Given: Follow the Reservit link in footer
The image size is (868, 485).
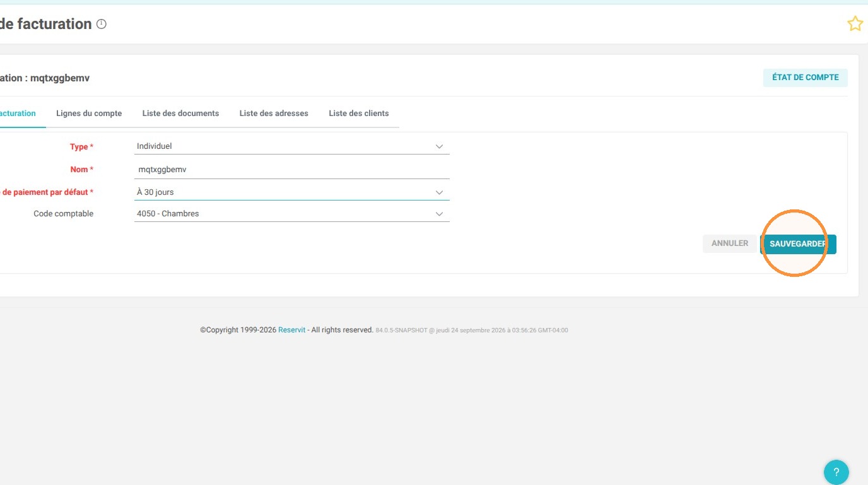Looking at the screenshot, I should pos(291,330).
